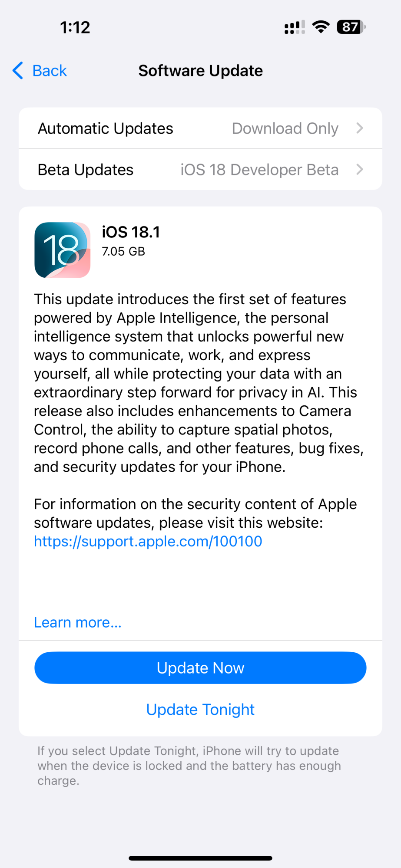Viewport: 401px width, 868px height.
Task: Tap the 1:12 clock in status bar
Action: tap(75, 27)
